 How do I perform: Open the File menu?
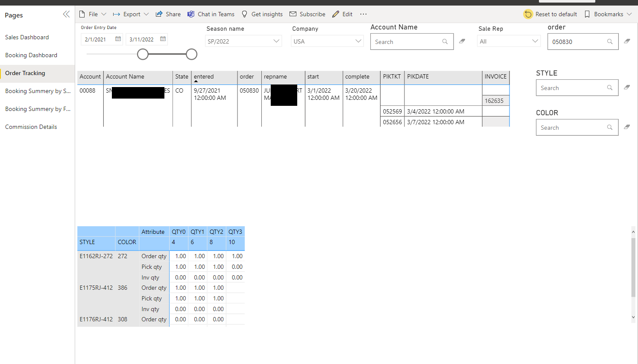(x=93, y=14)
